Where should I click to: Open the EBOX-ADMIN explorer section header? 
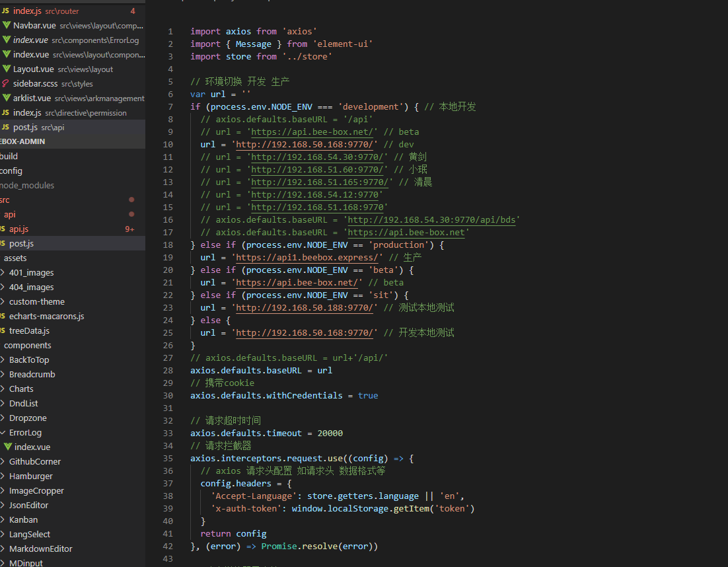(22, 142)
